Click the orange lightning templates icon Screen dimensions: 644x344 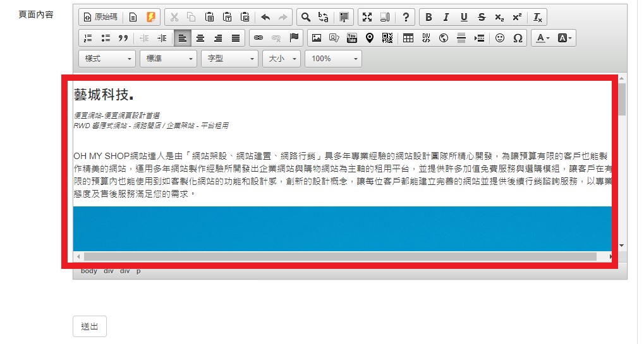tap(151, 17)
